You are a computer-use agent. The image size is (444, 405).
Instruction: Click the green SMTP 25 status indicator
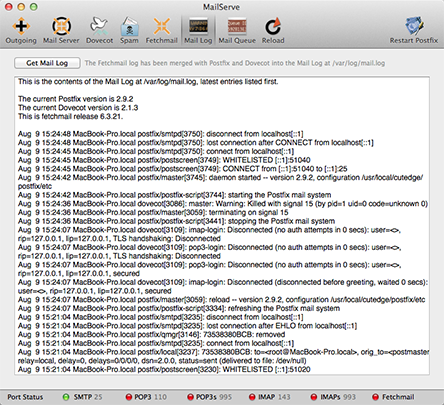pos(66,397)
